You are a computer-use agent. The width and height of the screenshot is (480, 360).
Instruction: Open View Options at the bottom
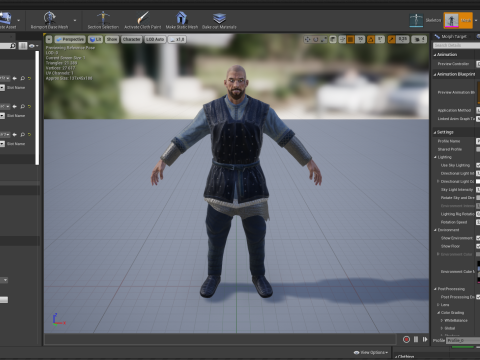371,352
